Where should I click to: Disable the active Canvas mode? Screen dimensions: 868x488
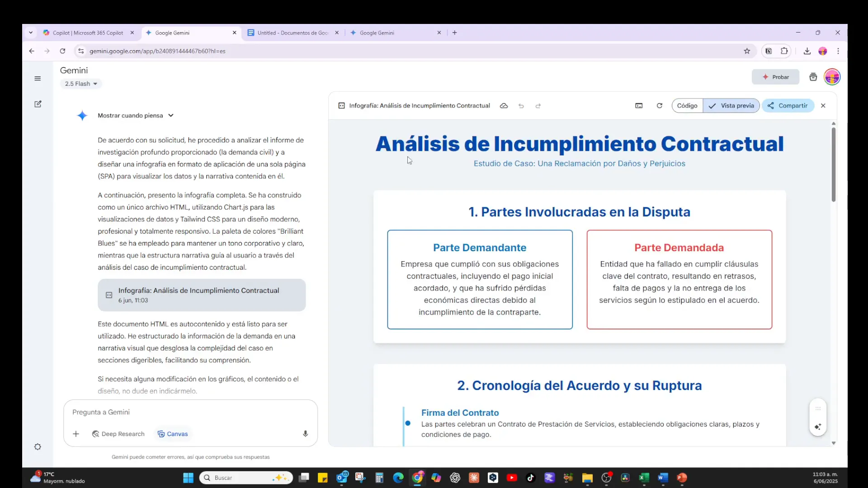(172, 434)
